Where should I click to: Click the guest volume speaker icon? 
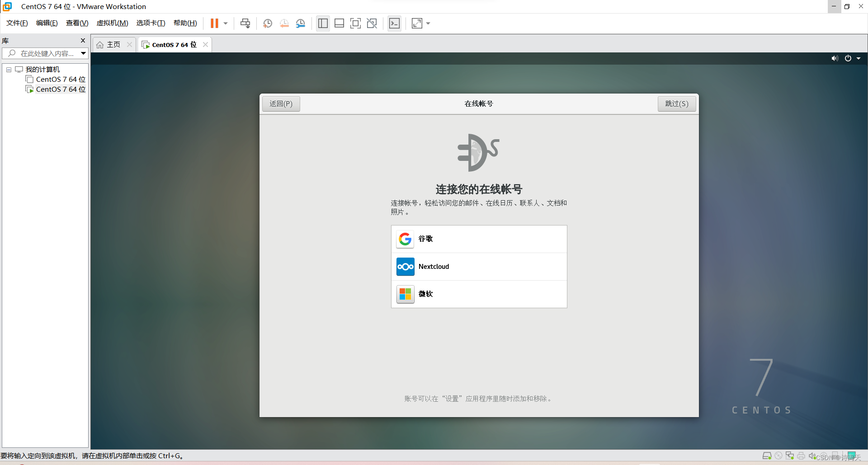[x=835, y=58]
